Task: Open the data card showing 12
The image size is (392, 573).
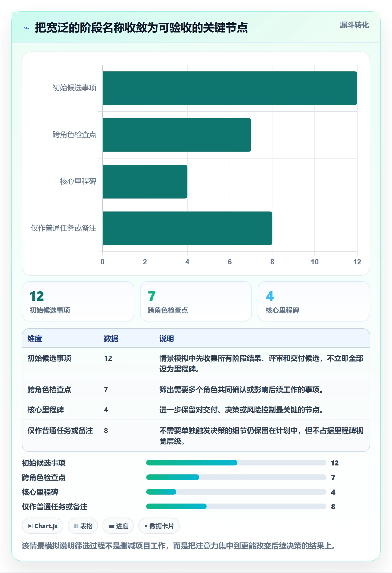Action: tap(78, 301)
